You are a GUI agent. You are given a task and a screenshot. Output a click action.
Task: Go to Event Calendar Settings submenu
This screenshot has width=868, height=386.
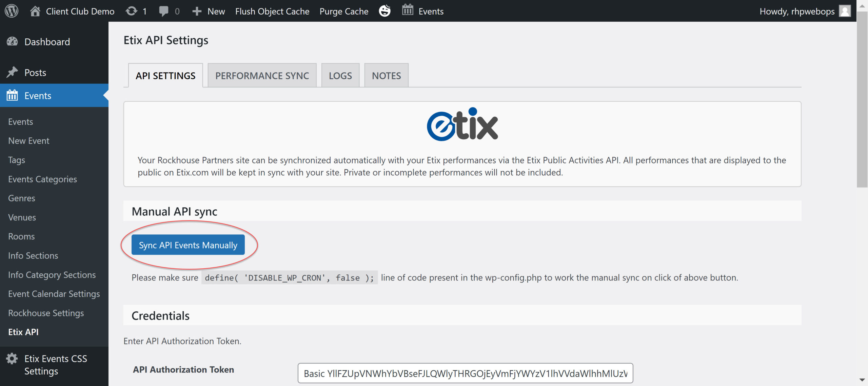click(54, 294)
